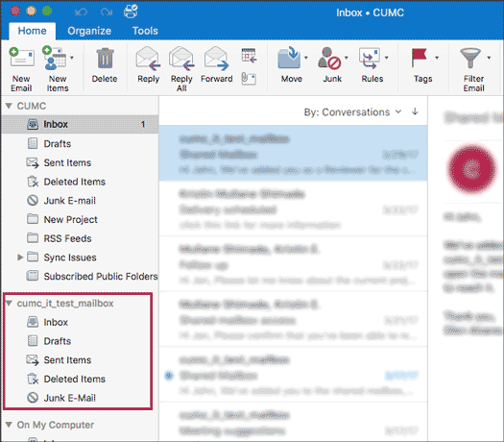The height and width of the screenshot is (442, 504).
Task: Open the New Items dropdown arrow
Action: [72, 58]
